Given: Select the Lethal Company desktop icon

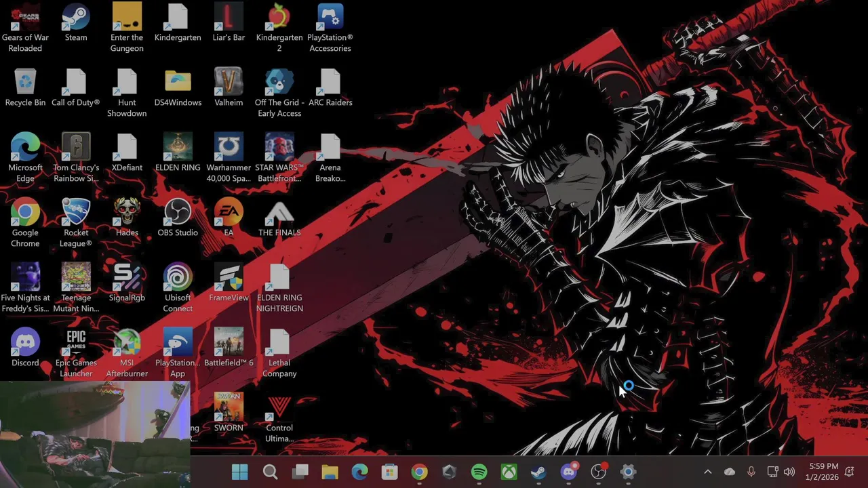Looking at the screenshot, I should [279, 354].
